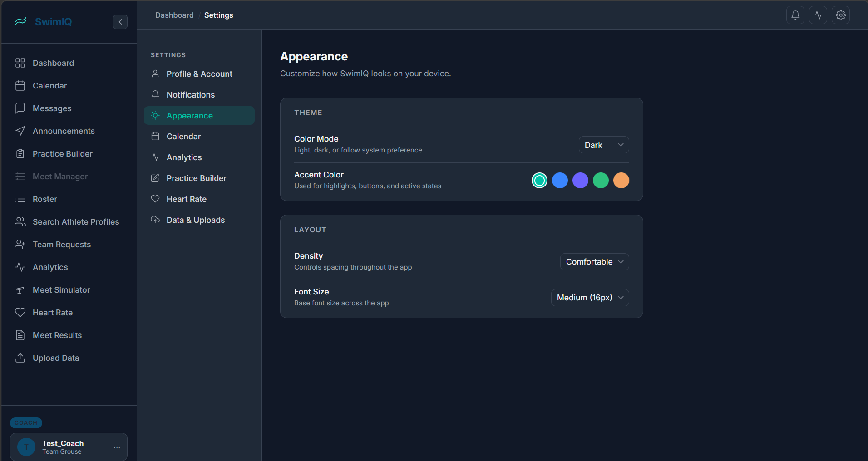This screenshot has width=868, height=461.
Task: Click the Meet Simulator icon
Action: tap(20, 289)
